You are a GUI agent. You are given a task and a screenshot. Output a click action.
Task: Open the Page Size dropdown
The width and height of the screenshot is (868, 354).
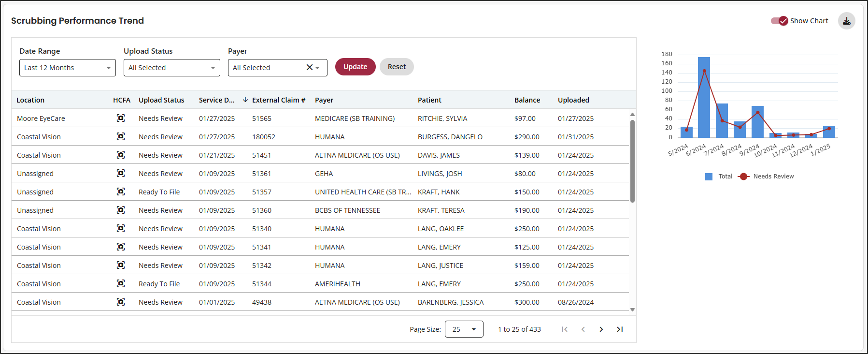(x=464, y=329)
